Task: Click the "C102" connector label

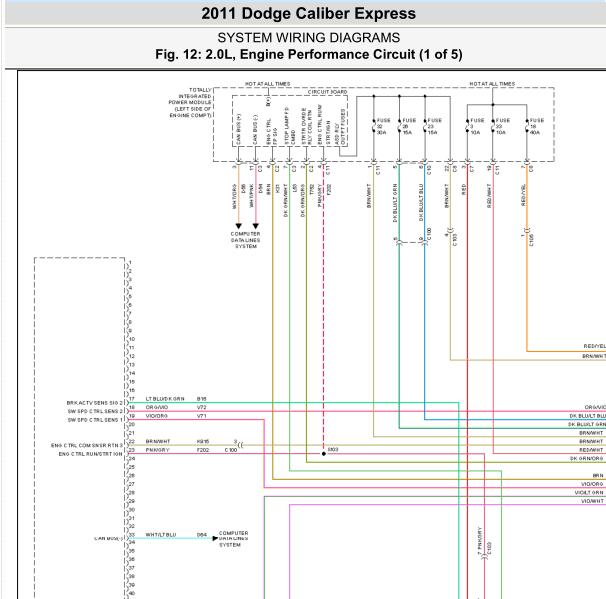Action: pos(489,548)
